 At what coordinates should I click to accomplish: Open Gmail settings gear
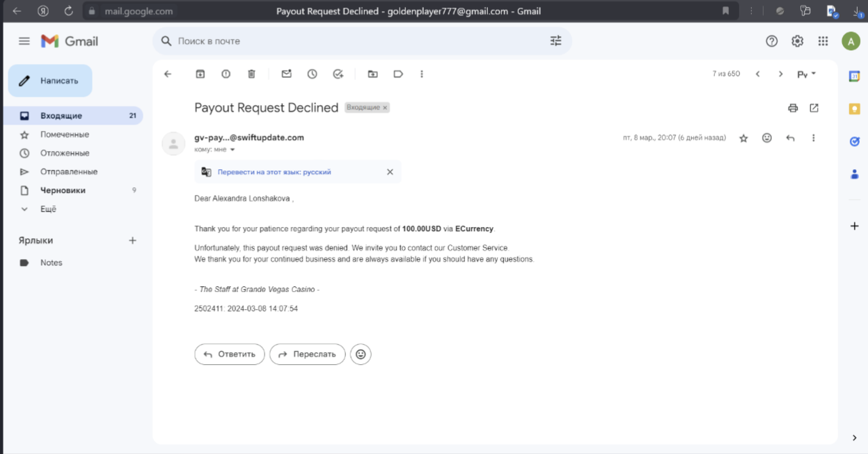[797, 41]
